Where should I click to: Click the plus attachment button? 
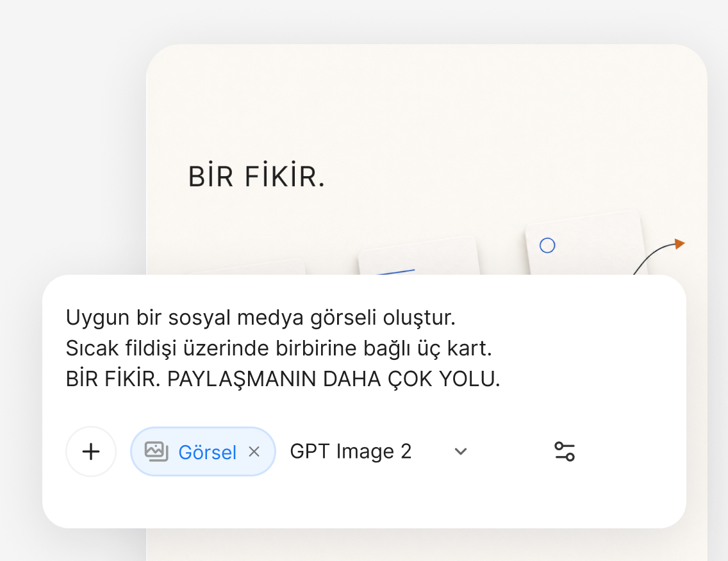pos(91,451)
